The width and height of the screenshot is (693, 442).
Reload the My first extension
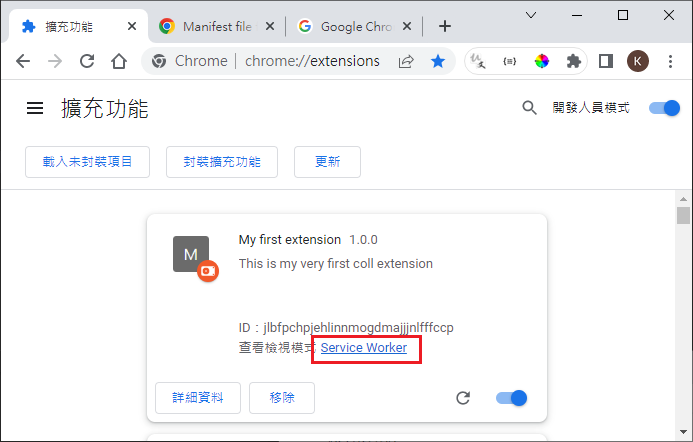[463, 398]
